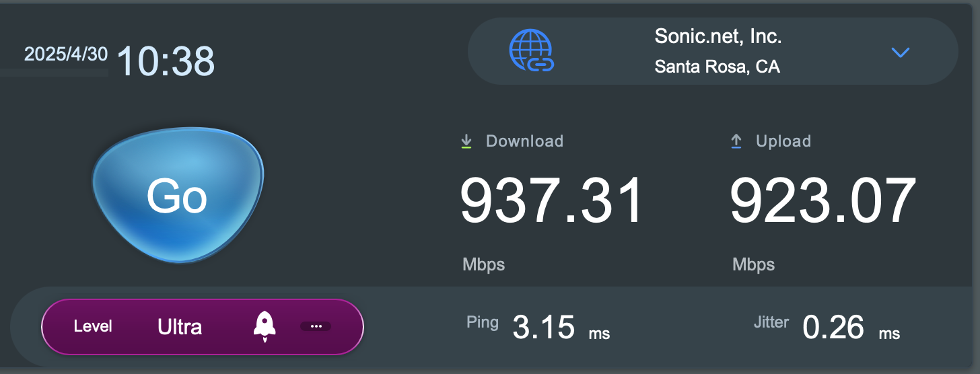This screenshot has width=980, height=374.
Task: Click the Santa Rosa, CA location text
Action: pos(717,67)
